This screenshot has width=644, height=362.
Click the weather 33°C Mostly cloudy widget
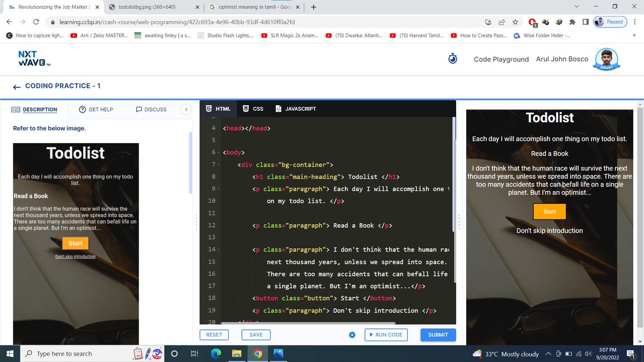(x=505, y=354)
